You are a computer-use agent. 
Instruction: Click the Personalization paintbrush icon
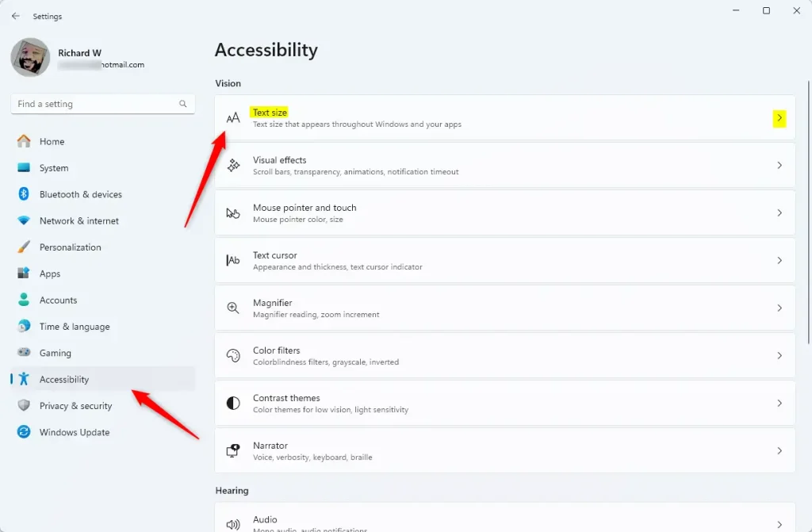(x=24, y=247)
